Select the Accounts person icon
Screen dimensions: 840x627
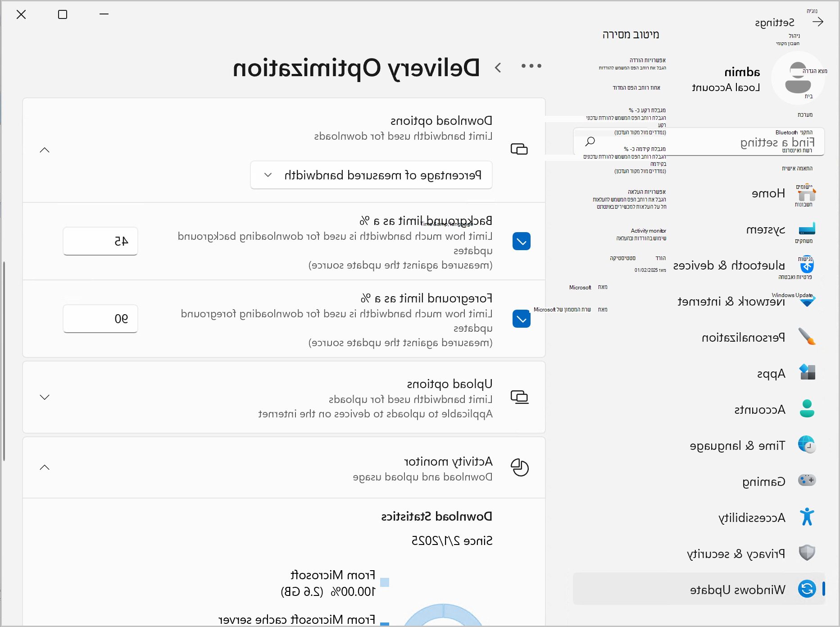coord(807,408)
